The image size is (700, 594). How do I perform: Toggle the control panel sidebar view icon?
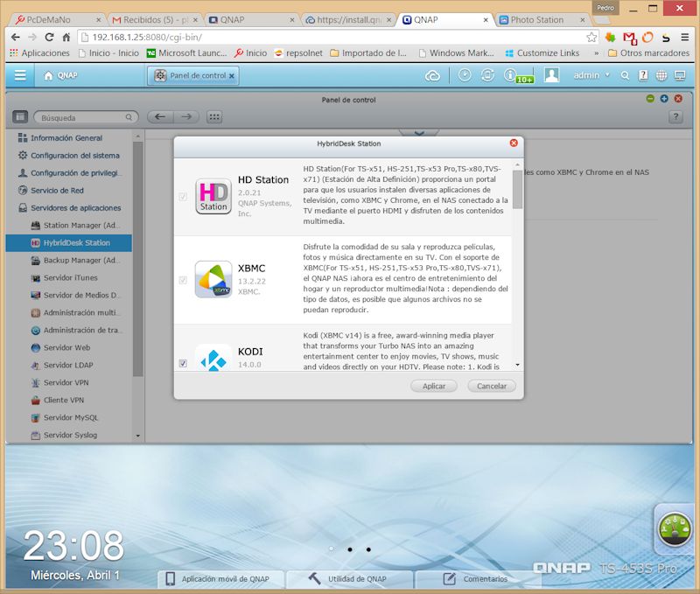point(20,117)
